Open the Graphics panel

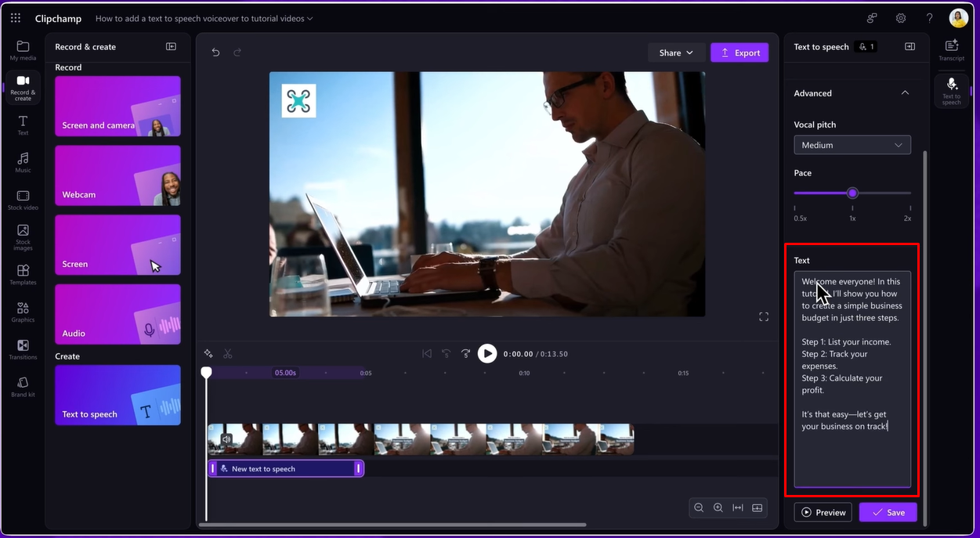click(x=22, y=312)
